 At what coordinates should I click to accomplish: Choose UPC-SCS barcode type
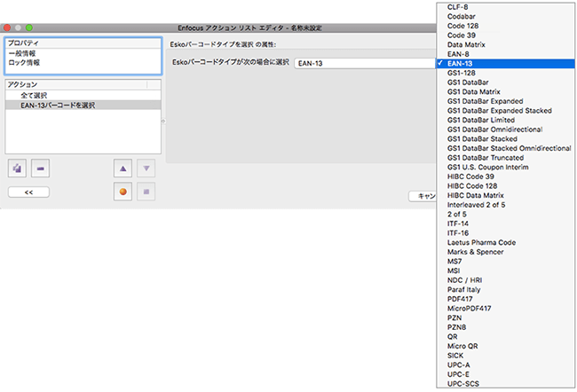coord(506,383)
